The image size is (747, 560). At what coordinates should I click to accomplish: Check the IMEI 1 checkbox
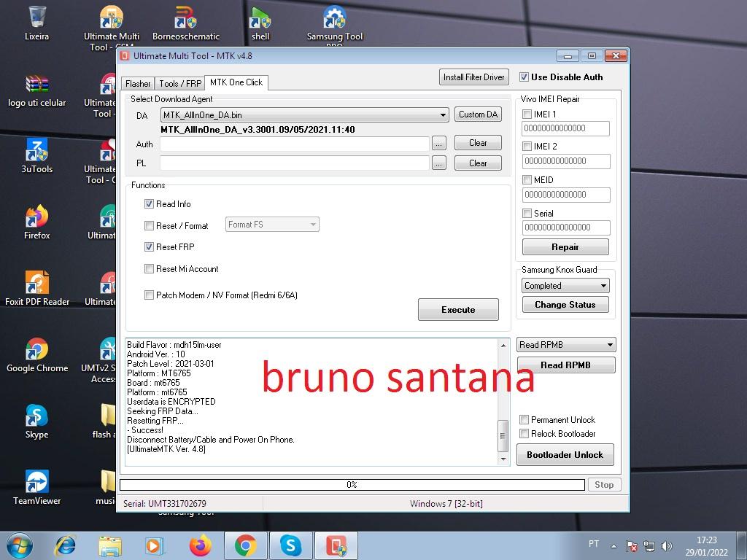[527, 114]
